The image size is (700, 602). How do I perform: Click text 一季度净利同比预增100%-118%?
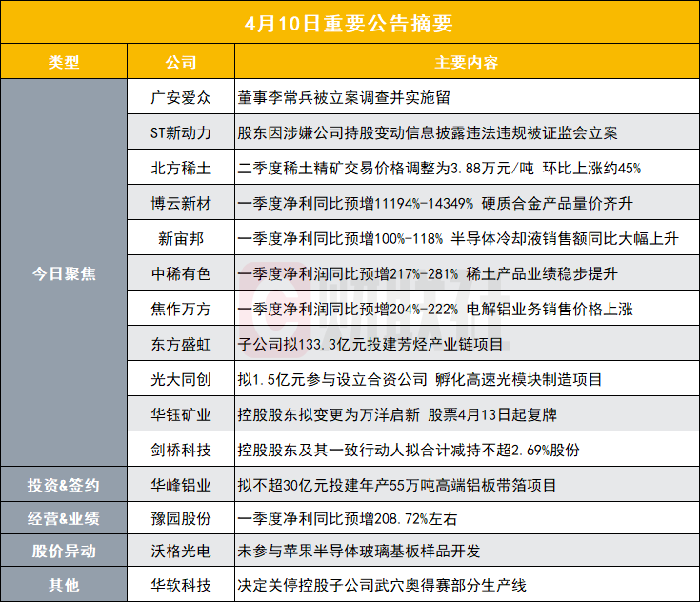pyautogui.click(x=340, y=238)
